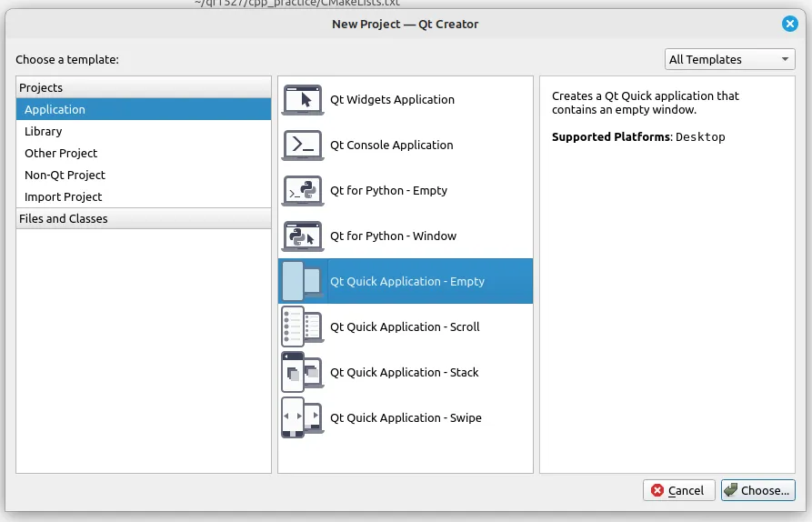
Task: Select the Qt Console Application terminal icon
Action: (x=303, y=145)
